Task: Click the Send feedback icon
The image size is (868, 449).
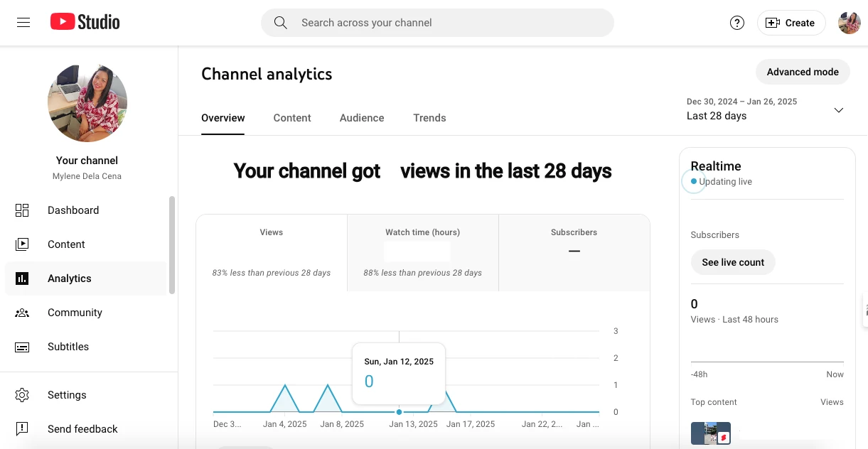Action: pyautogui.click(x=22, y=429)
